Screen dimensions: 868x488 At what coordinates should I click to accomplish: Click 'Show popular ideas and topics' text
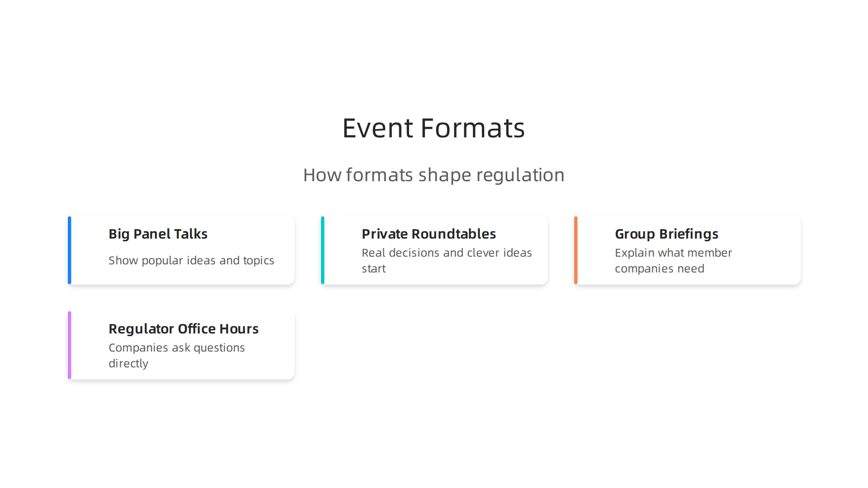click(191, 261)
